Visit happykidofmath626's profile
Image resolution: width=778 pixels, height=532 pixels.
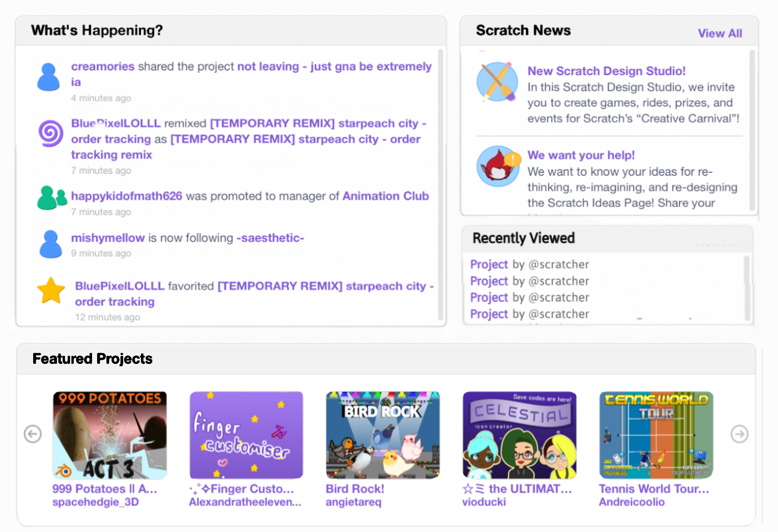[127, 196]
